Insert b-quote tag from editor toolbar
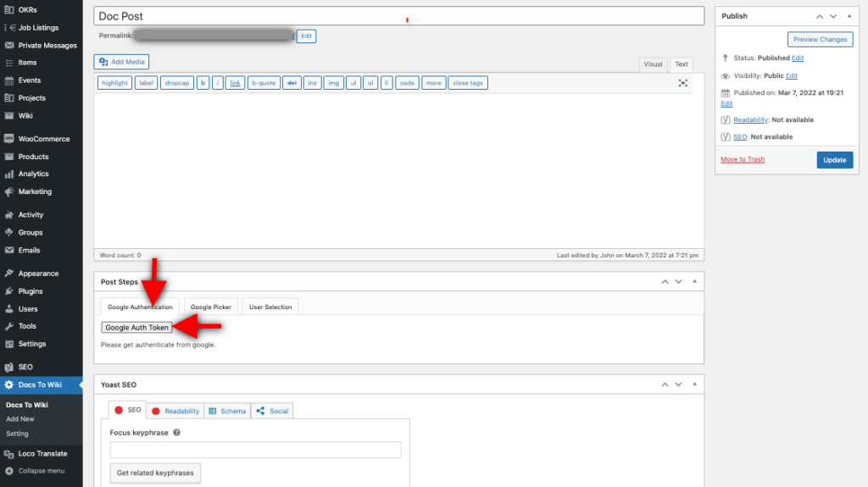The width and height of the screenshot is (868, 487). click(264, 83)
